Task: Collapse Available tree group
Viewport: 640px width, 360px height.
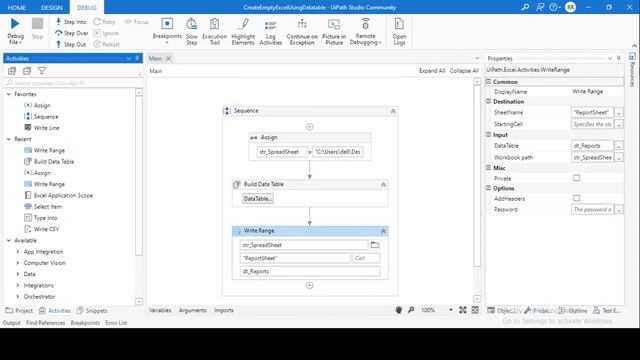Action: point(9,240)
